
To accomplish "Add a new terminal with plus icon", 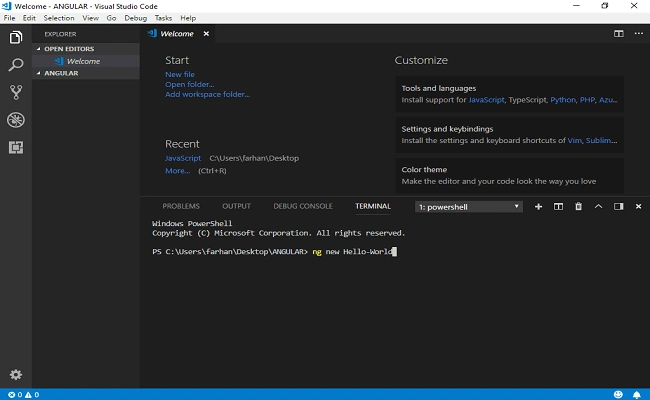I will click(538, 206).
